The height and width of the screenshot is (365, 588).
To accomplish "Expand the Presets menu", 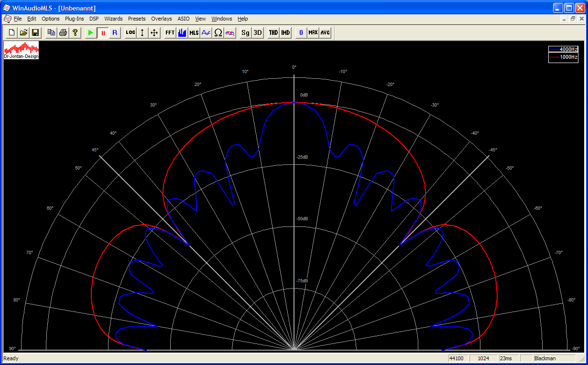I will pos(137,19).
